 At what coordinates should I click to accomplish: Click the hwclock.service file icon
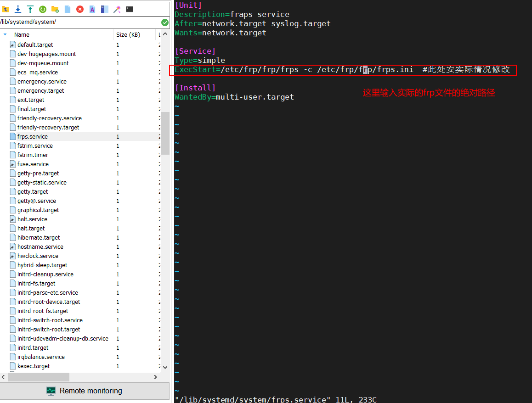(x=12, y=256)
